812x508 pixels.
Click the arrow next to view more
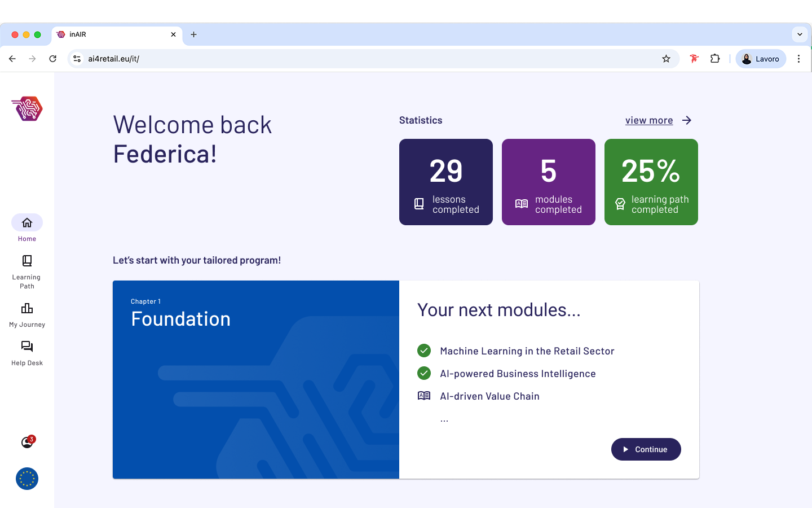687,120
